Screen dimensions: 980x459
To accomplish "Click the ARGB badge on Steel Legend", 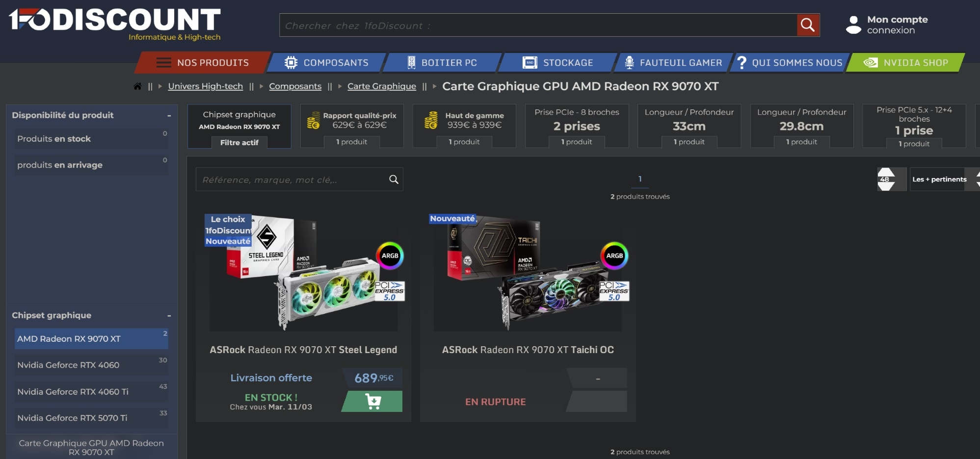I will (x=390, y=255).
